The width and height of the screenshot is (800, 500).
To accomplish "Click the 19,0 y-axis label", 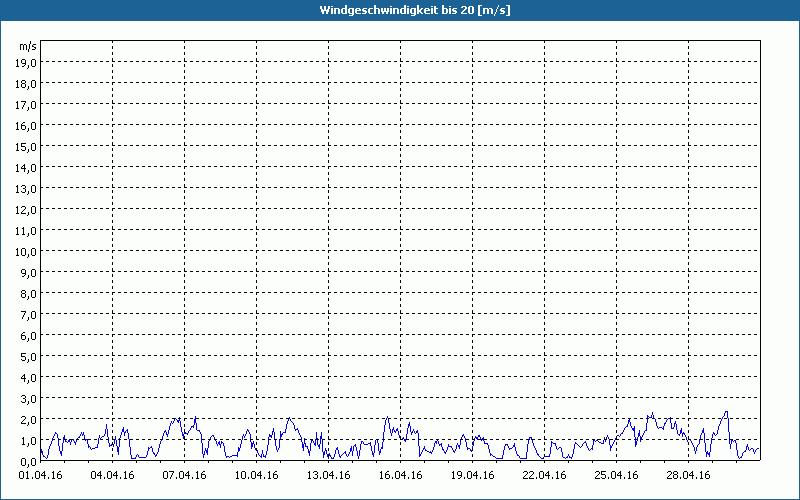I will click(26, 63).
